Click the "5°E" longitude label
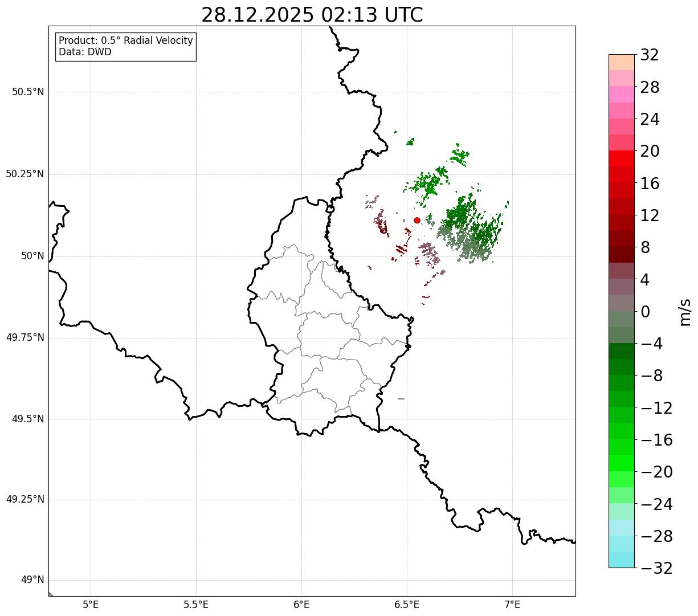The image size is (698, 616). click(91, 605)
